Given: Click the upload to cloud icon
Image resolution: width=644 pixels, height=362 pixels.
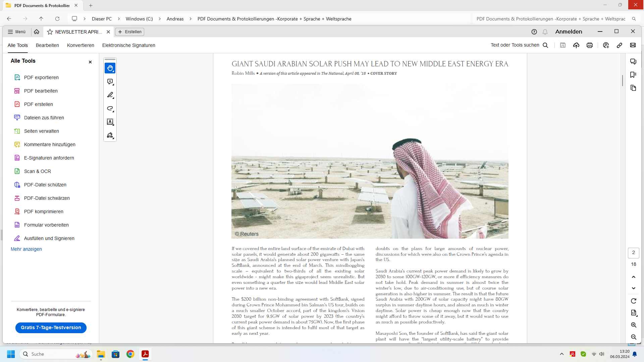Looking at the screenshot, I should pyautogui.click(x=576, y=45).
